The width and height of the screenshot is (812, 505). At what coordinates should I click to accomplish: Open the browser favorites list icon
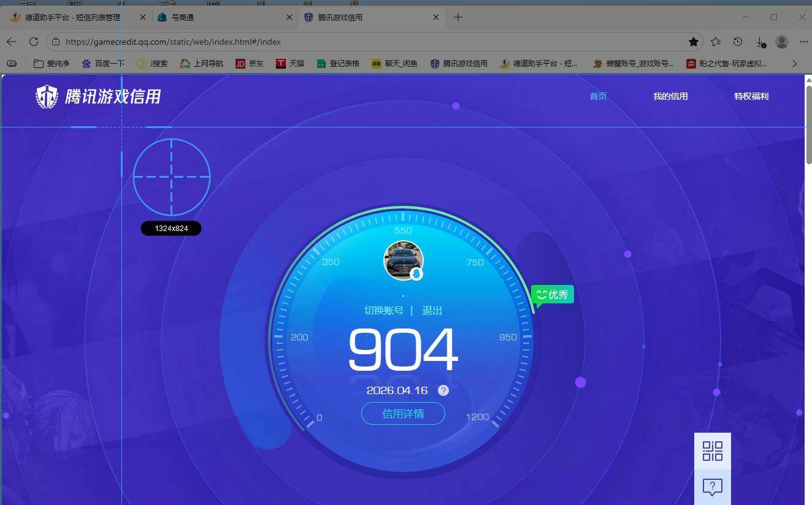(716, 42)
